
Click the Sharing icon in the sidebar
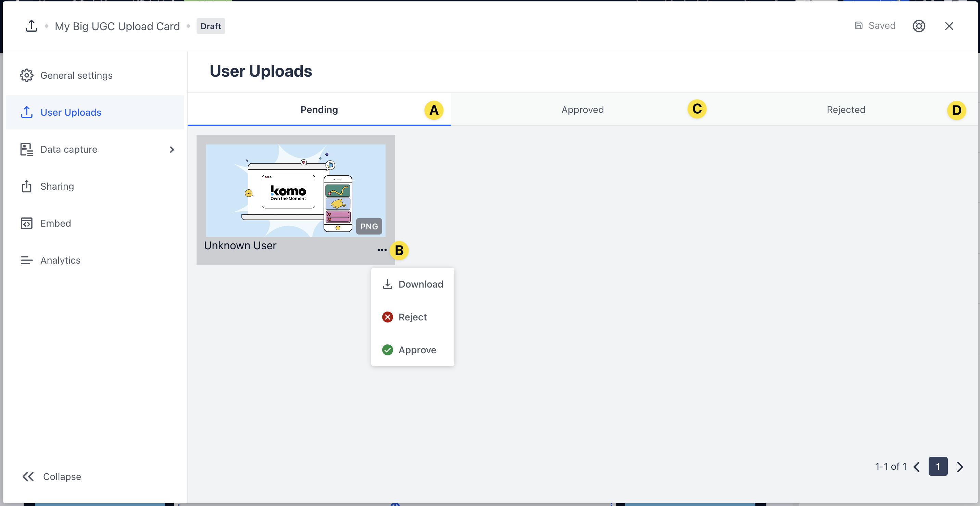pos(26,187)
